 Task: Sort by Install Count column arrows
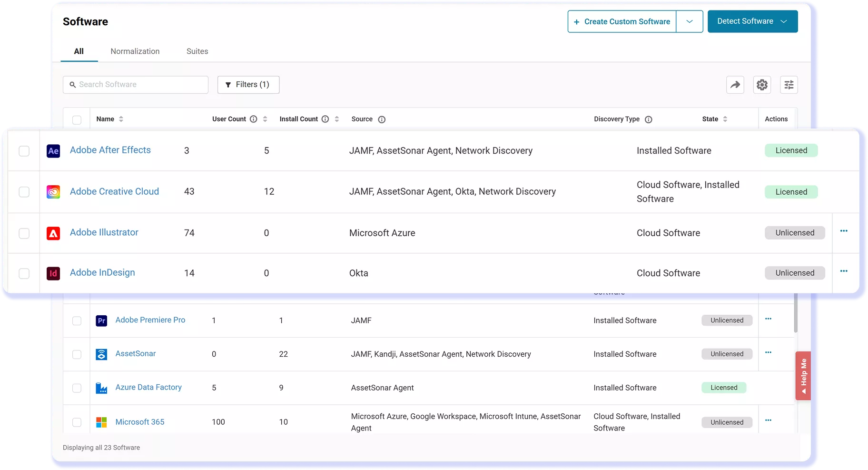coord(337,119)
